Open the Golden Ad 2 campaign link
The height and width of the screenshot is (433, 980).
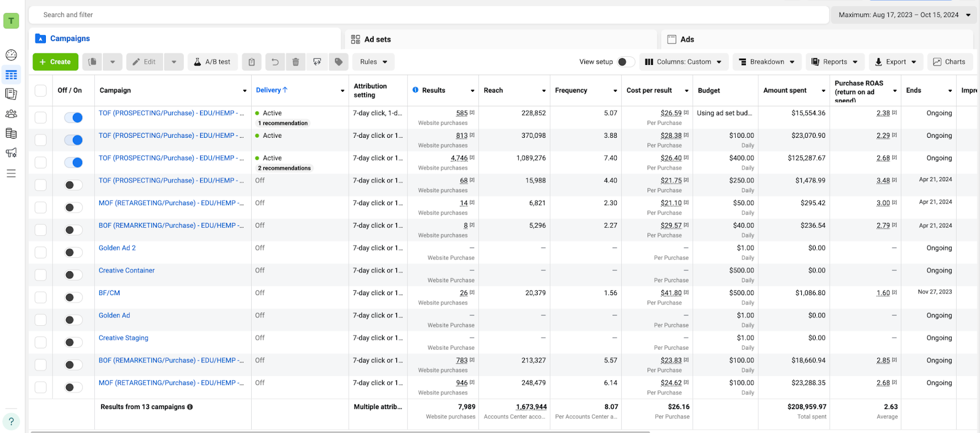tap(117, 248)
